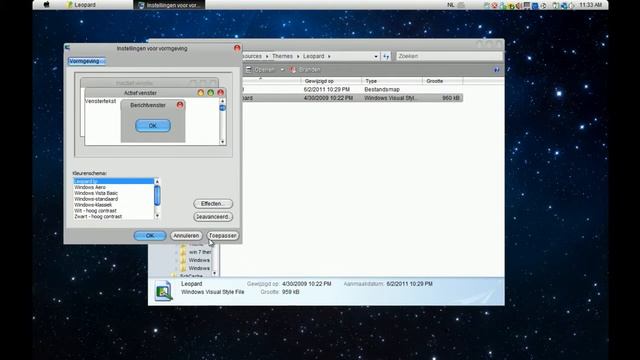Open the address bar history dropdown
640x360 pixels.
tap(376, 56)
